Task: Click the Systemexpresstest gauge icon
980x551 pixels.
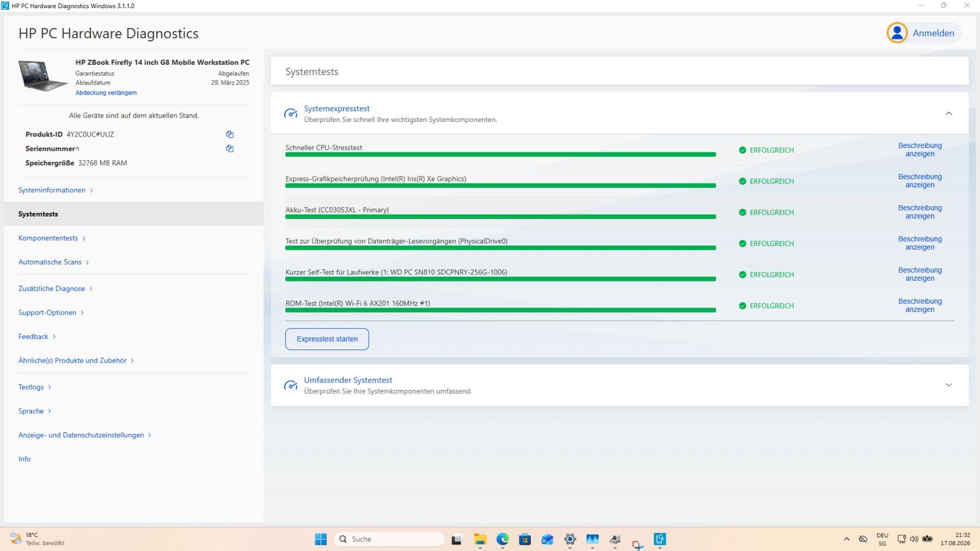Action: [x=291, y=113]
